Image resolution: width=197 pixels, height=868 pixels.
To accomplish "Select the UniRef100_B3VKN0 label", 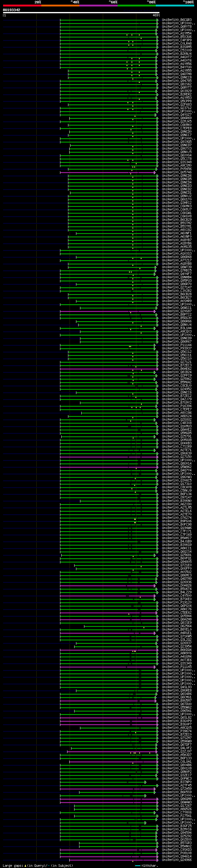I will click(177, 501).
